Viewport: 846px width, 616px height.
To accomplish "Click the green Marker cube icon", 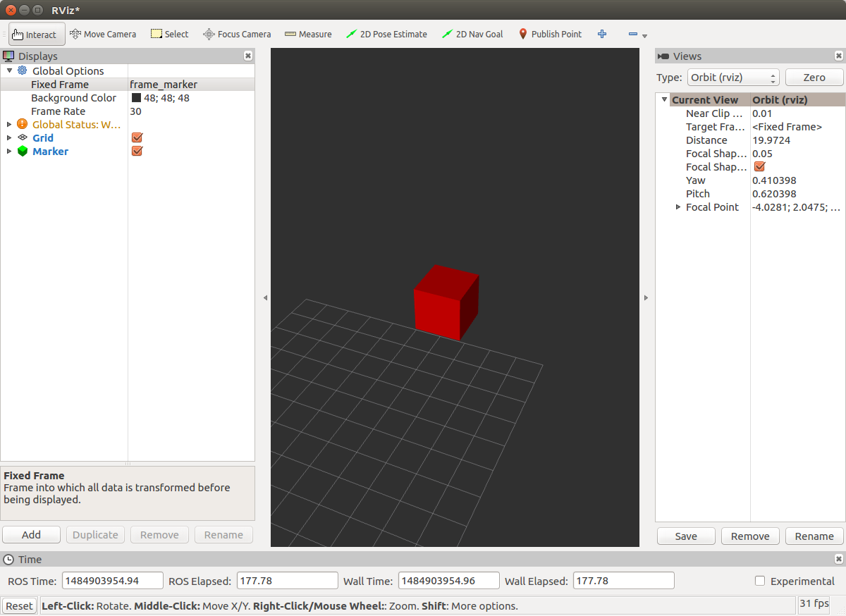I will pyautogui.click(x=23, y=151).
